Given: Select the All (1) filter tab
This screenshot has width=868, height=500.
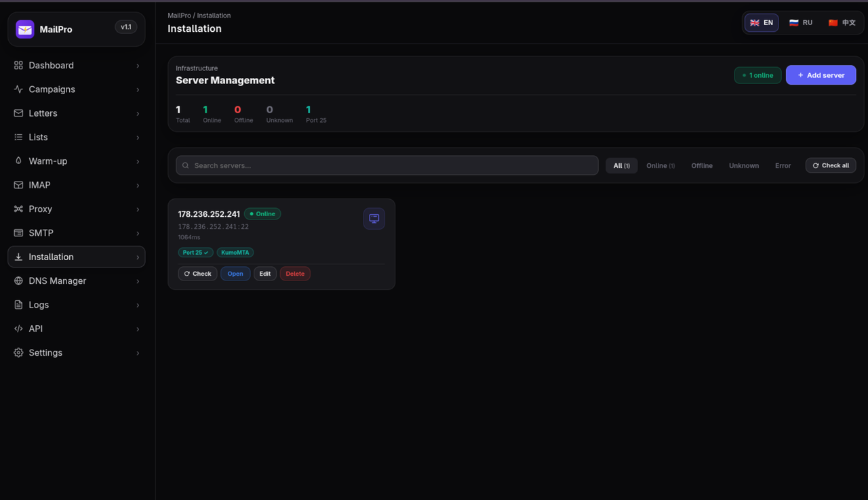Looking at the screenshot, I should 621,165.
